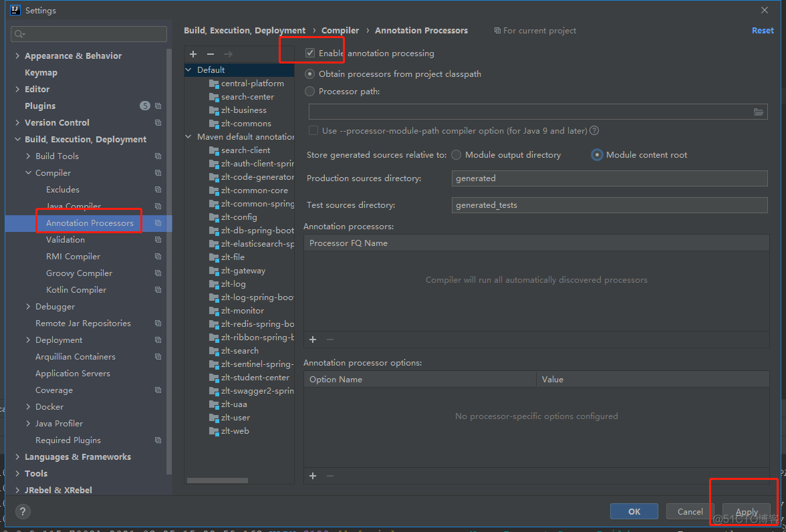Open folder browser for Processor path
Viewport: 786px width, 532px height.
(x=759, y=112)
